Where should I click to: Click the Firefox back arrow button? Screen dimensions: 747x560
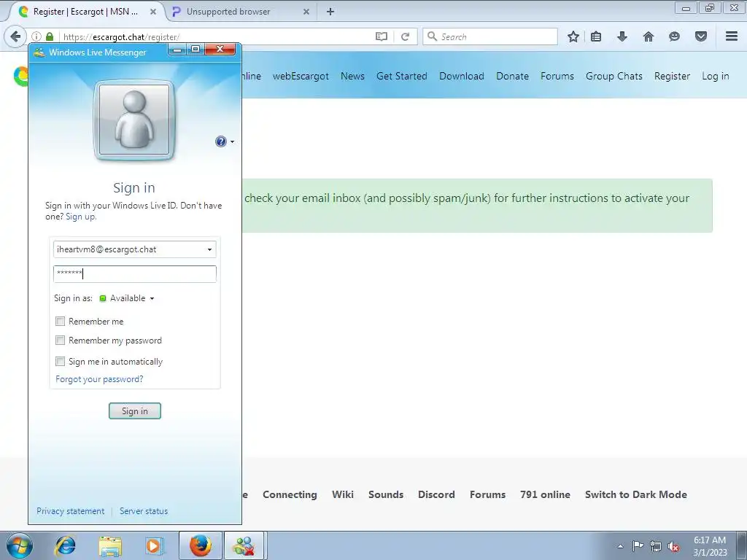coord(15,36)
